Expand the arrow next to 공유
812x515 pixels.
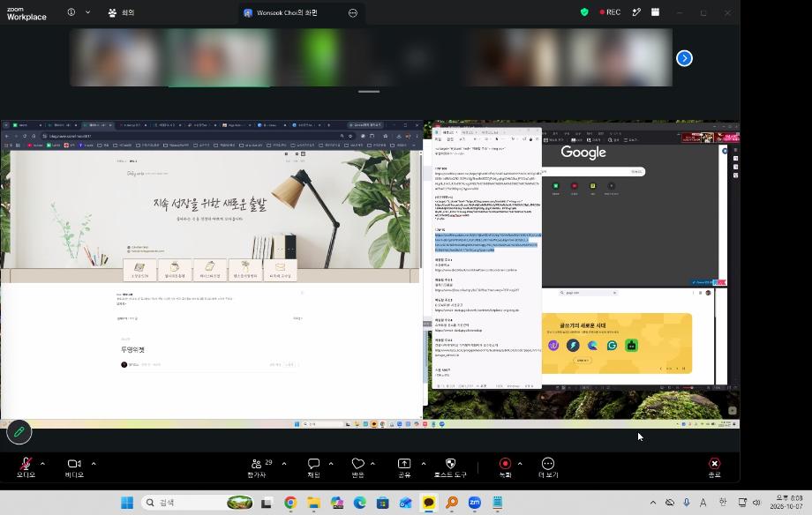coord(424,463)
